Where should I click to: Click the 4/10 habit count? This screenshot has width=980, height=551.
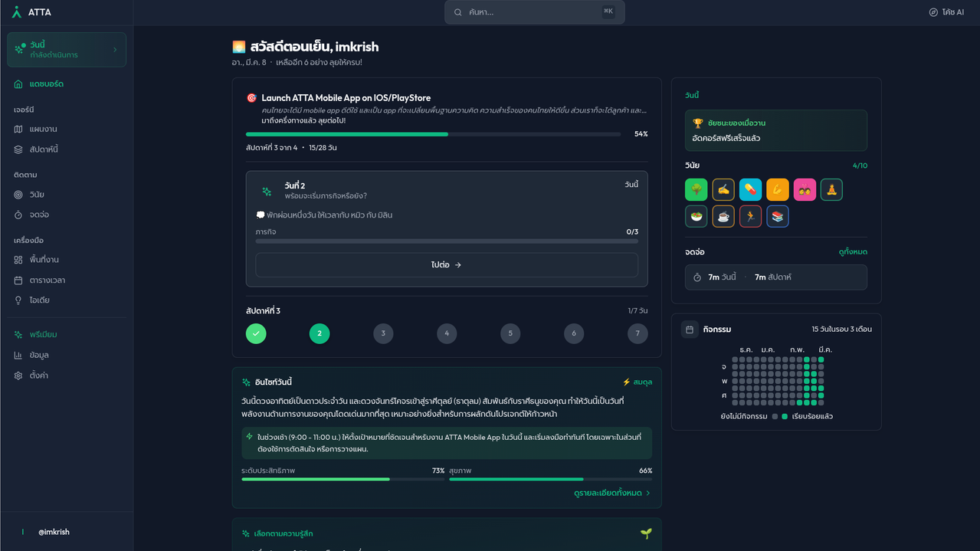(860, 166)
